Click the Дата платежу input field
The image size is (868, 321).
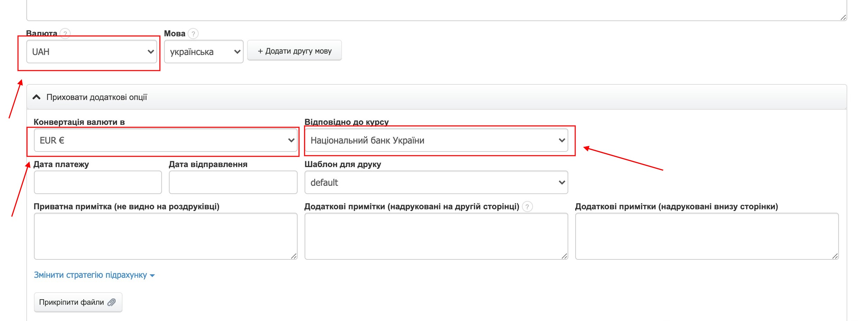98,182
